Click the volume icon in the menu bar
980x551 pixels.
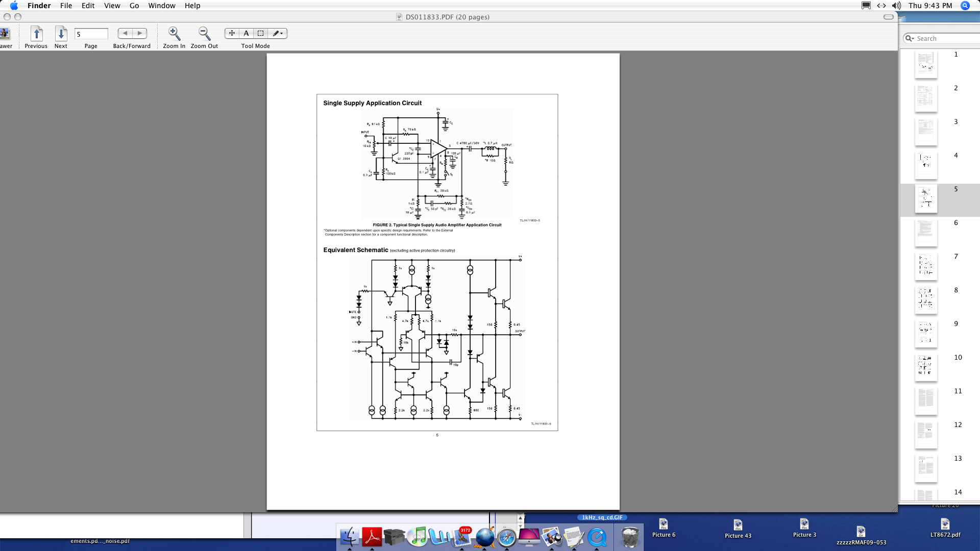click(x=896, y=6)
